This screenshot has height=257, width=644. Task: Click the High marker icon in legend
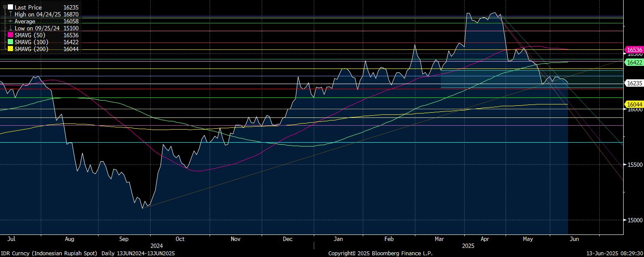[10, 14]
